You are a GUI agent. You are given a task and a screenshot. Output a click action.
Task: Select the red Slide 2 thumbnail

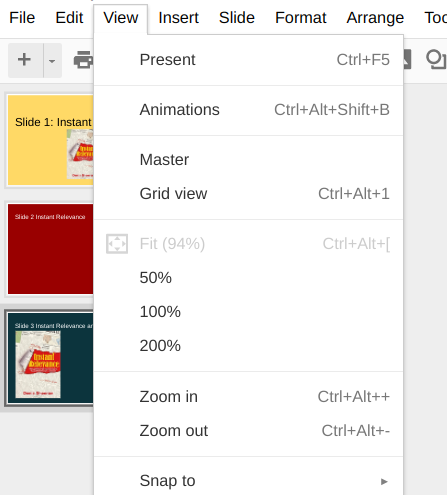click(50, 249)
